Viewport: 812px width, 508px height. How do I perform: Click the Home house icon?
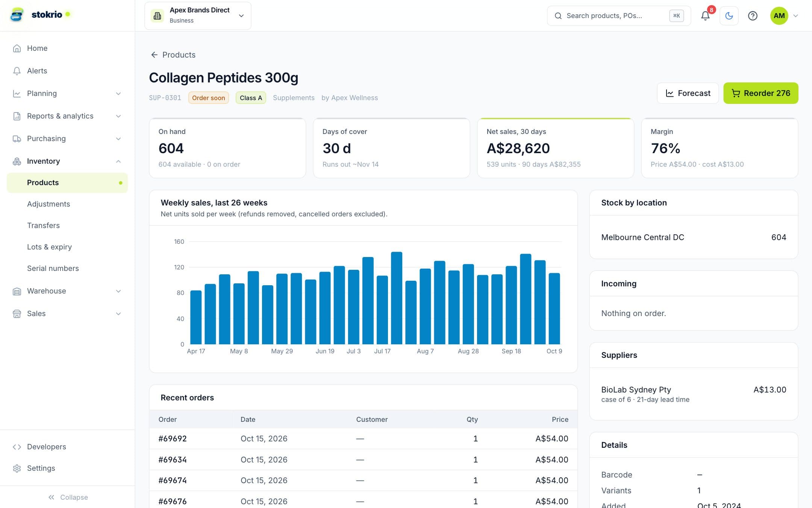pos(17,48)
